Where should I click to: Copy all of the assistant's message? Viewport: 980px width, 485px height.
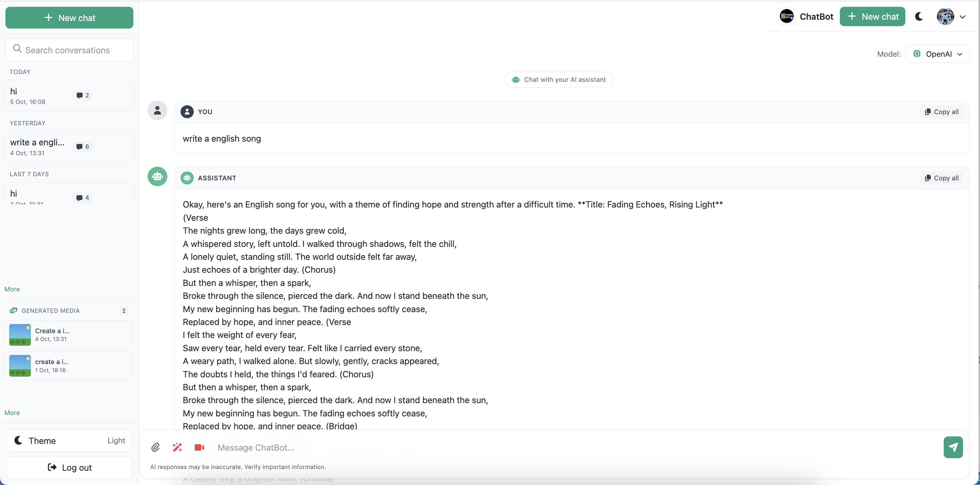[x=941, y=178]
